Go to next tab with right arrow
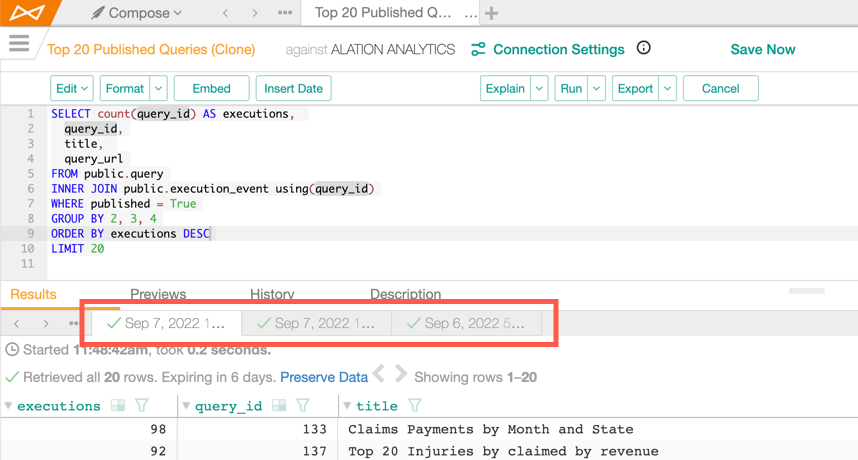858x460 pixels. (254, 13)
